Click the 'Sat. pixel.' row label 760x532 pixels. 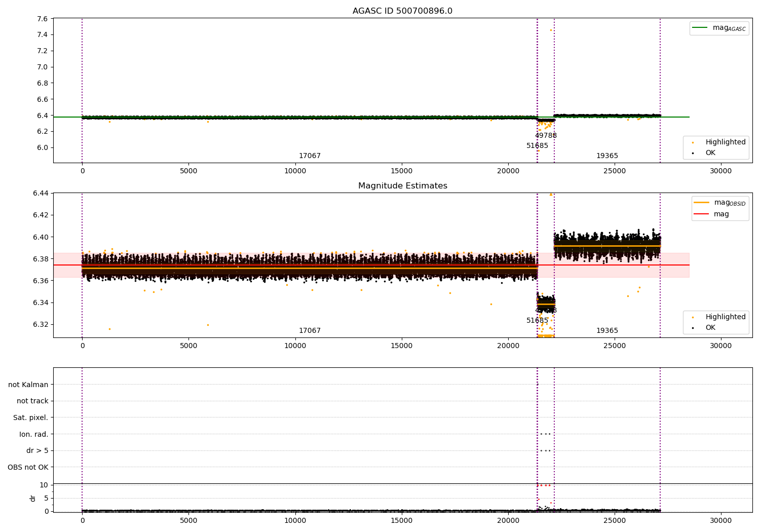pyautogui.click(x=30, y=417)
